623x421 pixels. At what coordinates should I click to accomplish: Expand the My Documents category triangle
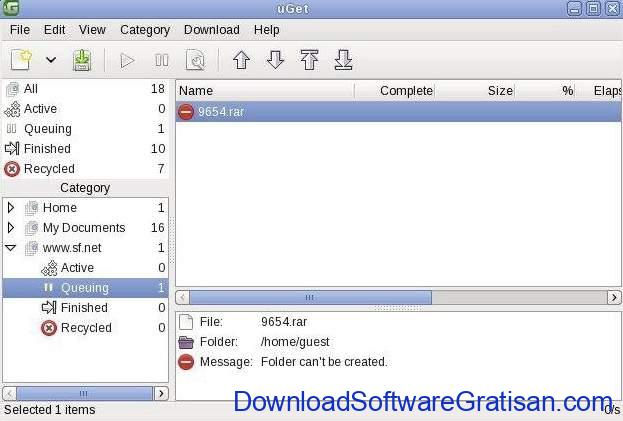click(x=11, y=228)
